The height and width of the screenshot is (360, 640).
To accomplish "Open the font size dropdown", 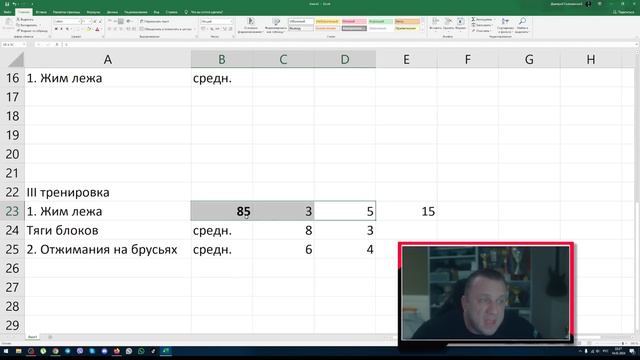I will tap(91, 21).
